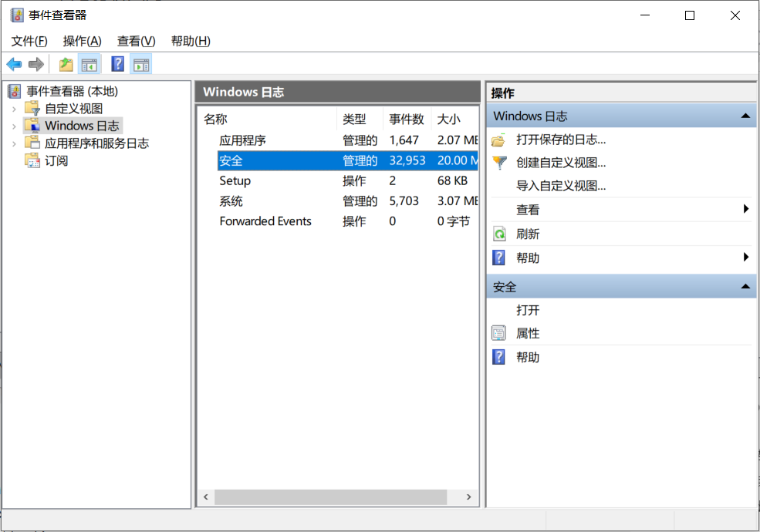The height and width of the screenshot is (532, 760).
Task: Maximize the Event Viewer window
Action: [x=689, y=15]
